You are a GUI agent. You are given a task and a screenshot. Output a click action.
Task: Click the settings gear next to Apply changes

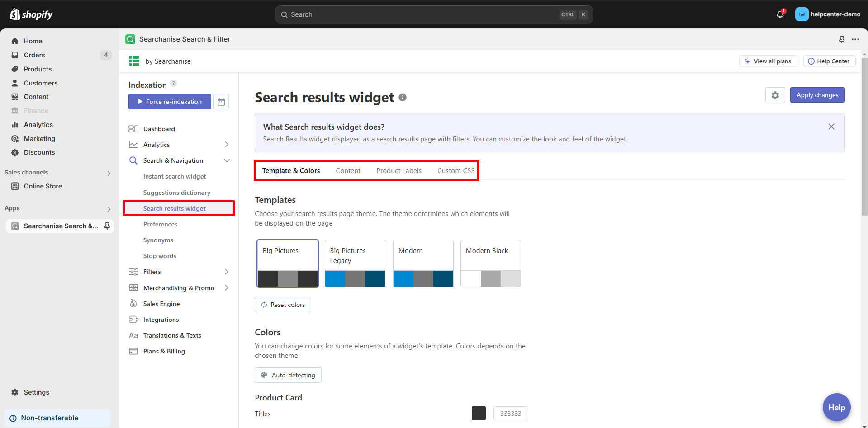pos(775,95)
